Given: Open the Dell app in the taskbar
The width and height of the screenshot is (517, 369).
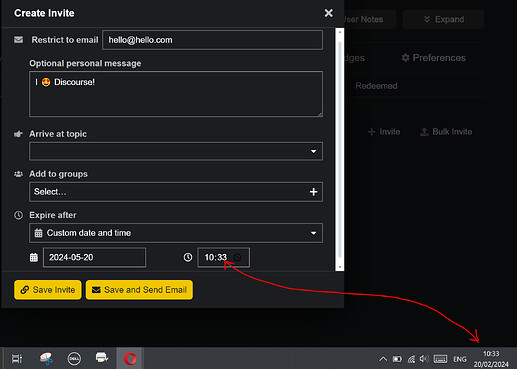Looking at the screenshot, I should (x=74, y=359).
